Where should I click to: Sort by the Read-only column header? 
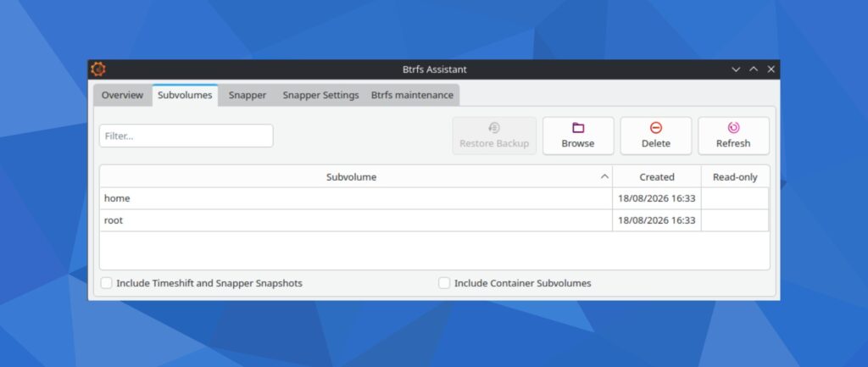pyautogui.click(x=735, y=177)
